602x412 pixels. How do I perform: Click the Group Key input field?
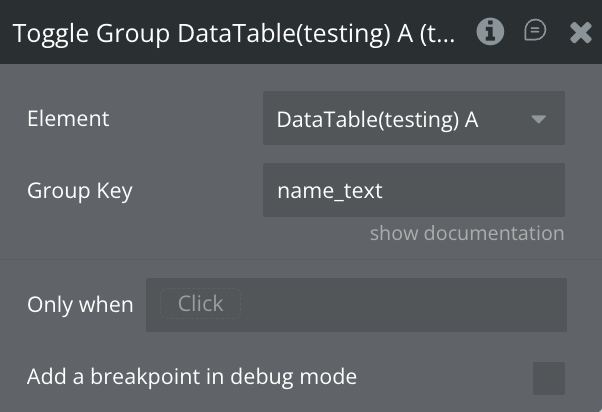[x=413, y=190]
